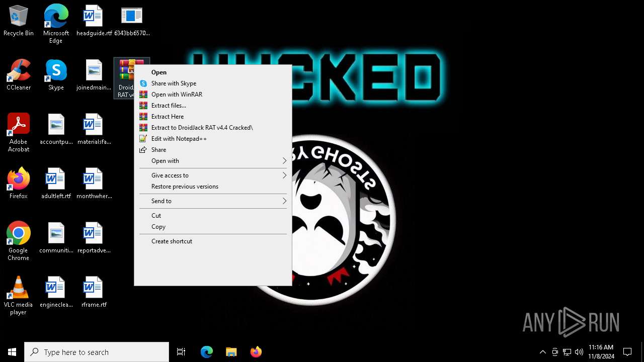
Task: Choose Share with Skype menu entry
Action: coord(213,83)
